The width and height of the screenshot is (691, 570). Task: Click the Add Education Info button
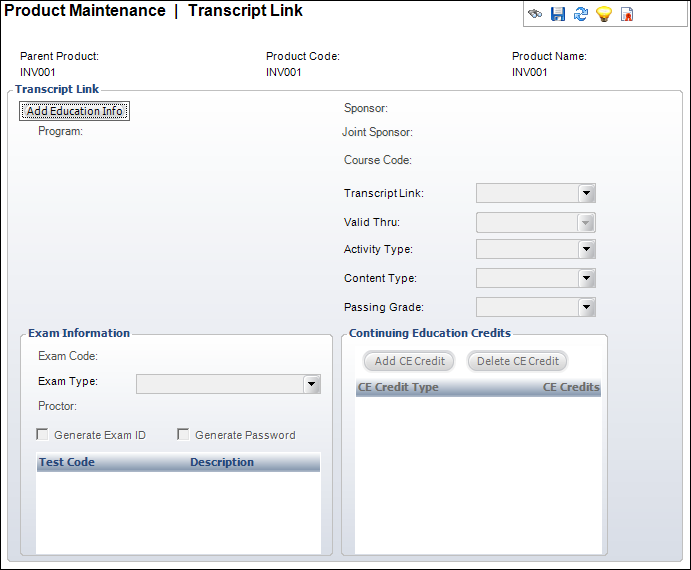click(x=75, y=111)
